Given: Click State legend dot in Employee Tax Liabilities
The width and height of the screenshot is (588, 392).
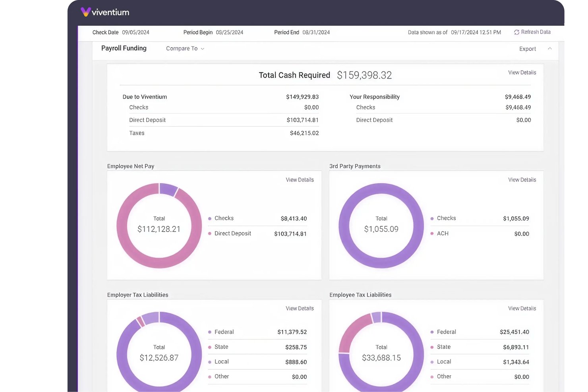Looking at the screenshot, I should click(x=432, y=347).
